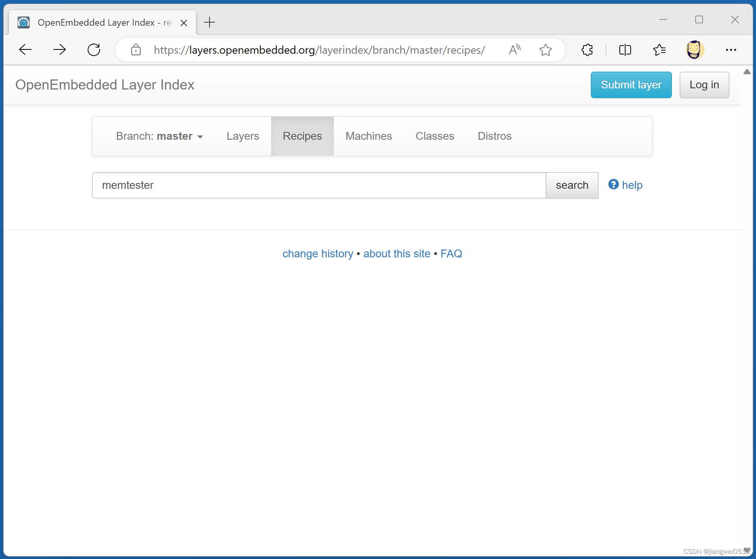Reload the current page
The image size is (756, 559).
click(94, 50)
